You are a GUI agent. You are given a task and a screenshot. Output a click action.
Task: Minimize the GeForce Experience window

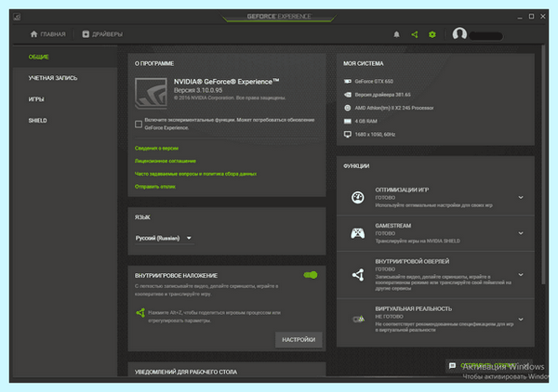pos(520,17)
